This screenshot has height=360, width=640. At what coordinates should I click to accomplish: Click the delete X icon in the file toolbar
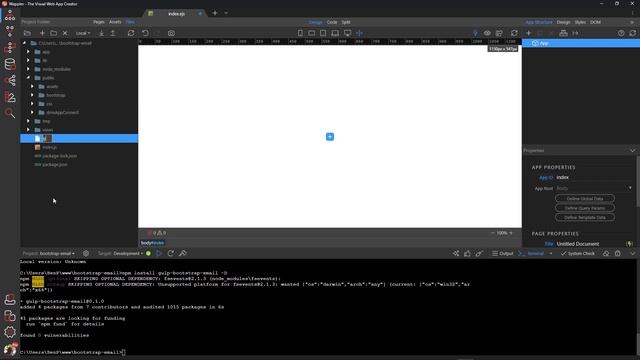tap(65, 33)
